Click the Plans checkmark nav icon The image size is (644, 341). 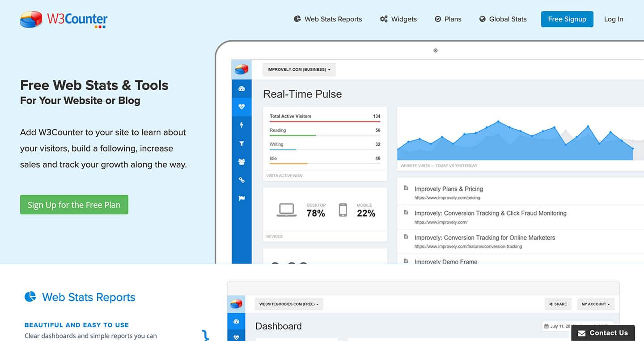[x=438, y=19]
